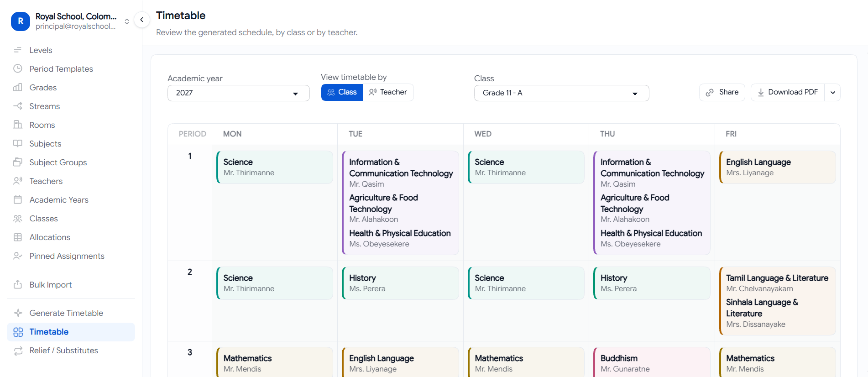
Task: Click the blue R school avatar
Action: pyautogui.click(x=21, y=21)
